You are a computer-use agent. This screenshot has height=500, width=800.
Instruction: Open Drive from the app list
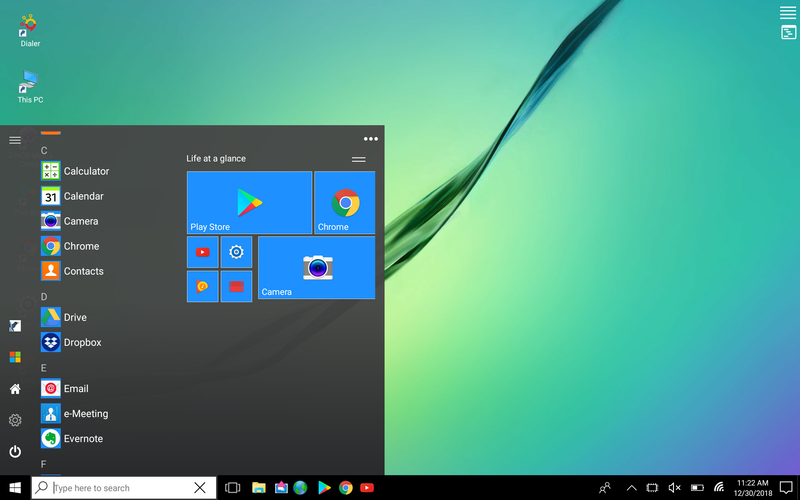tap(64, 317)
